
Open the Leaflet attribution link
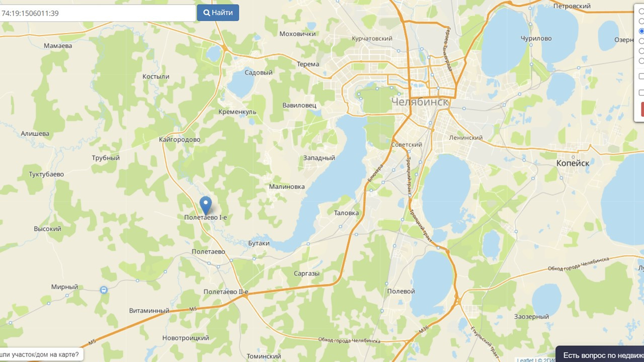coord(525,360)
